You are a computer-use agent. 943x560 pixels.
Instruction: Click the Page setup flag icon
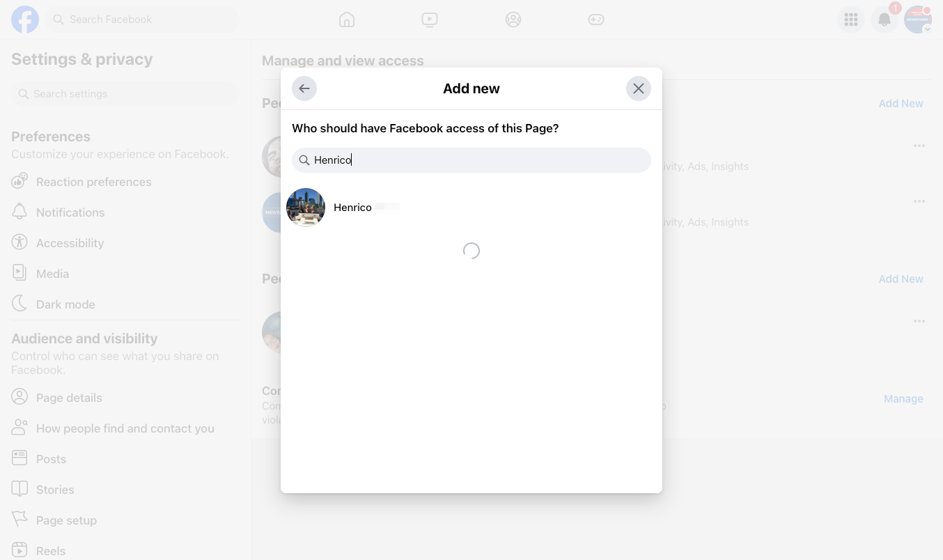20,520
